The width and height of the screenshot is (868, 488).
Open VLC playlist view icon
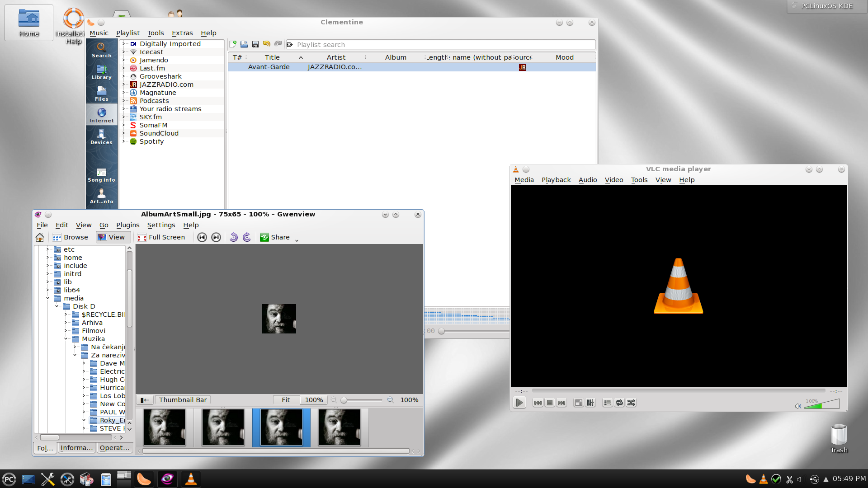(x=607, y=403)
